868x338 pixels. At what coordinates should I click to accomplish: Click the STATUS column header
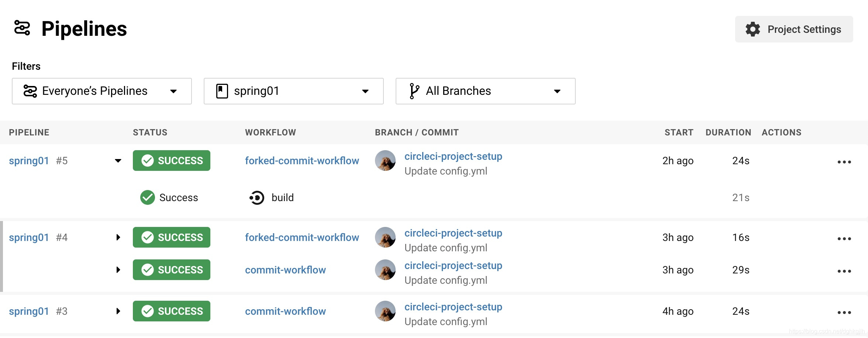click(x=150, y=132)
